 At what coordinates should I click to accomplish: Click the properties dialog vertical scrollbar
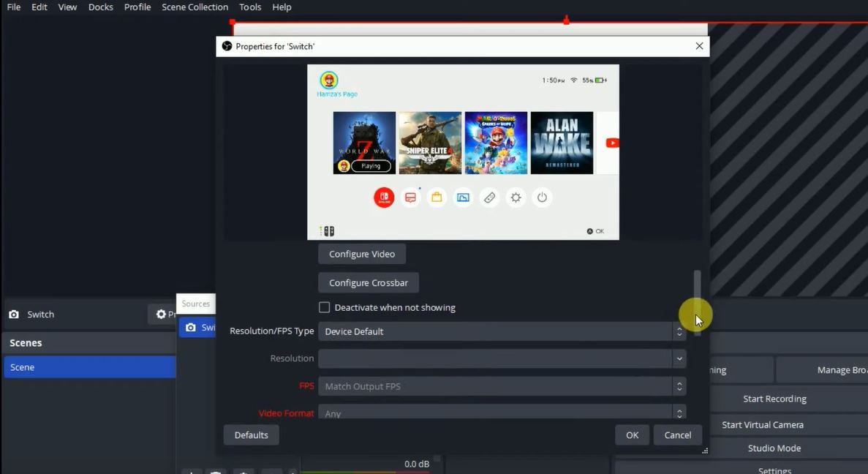point(698,302)
